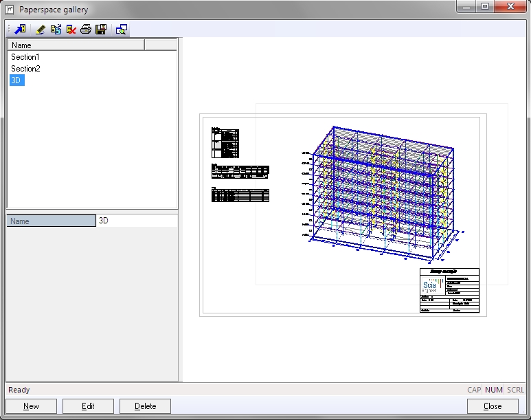
Task: Click the copy drawing toolbar icon
Action: coord(56,29)
